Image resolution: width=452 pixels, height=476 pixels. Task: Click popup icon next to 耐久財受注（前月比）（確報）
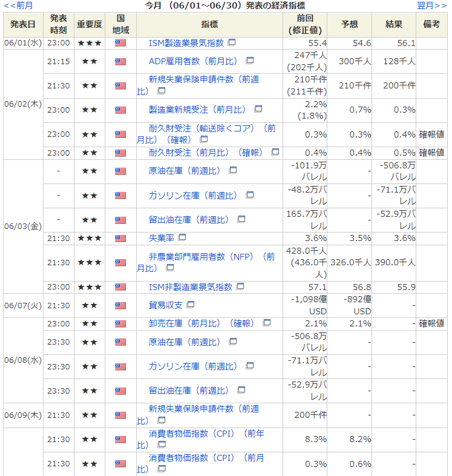coord(275,152)
